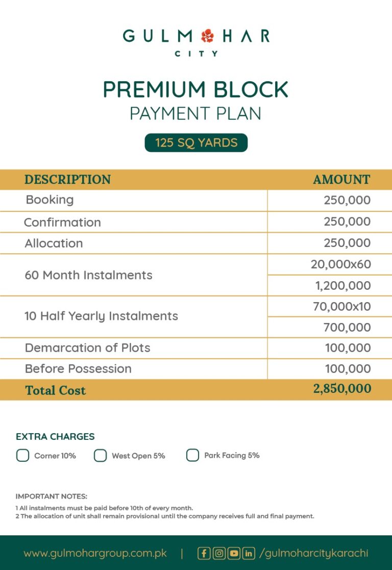
Task: Click the DESCRIPTION column header
Action: click(67, 180)
